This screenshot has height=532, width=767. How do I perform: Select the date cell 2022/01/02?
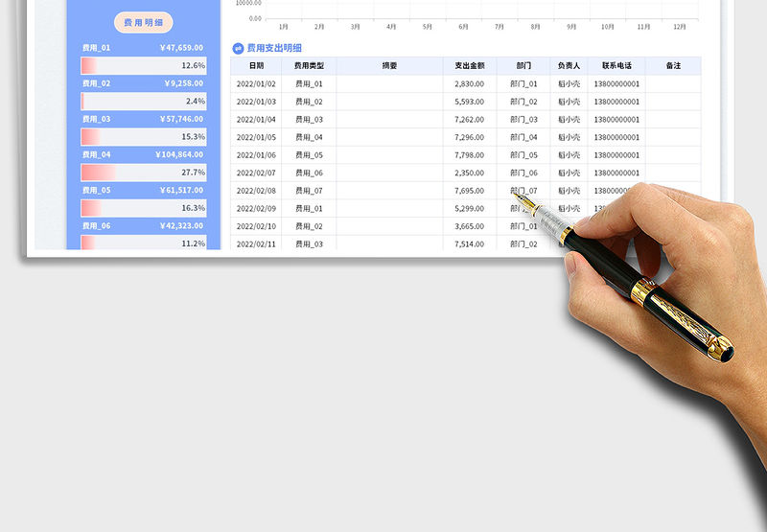pos(256,83)
